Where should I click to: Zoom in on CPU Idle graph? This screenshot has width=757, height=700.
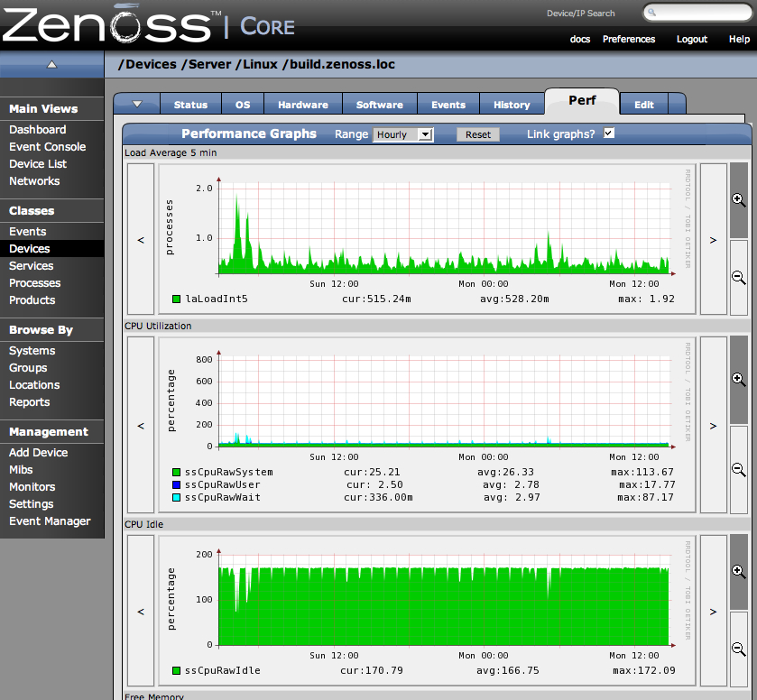point(738,571)
